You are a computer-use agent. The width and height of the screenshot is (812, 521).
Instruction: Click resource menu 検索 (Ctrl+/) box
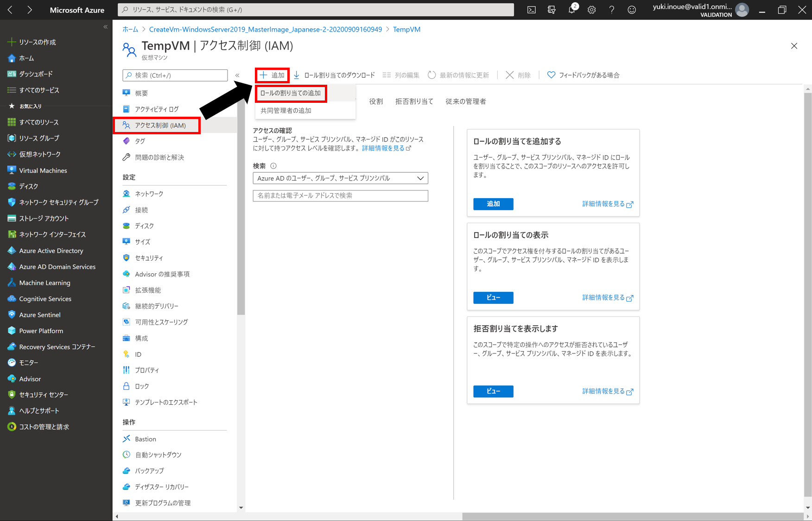pyautogui.click(x=175, y=75)
